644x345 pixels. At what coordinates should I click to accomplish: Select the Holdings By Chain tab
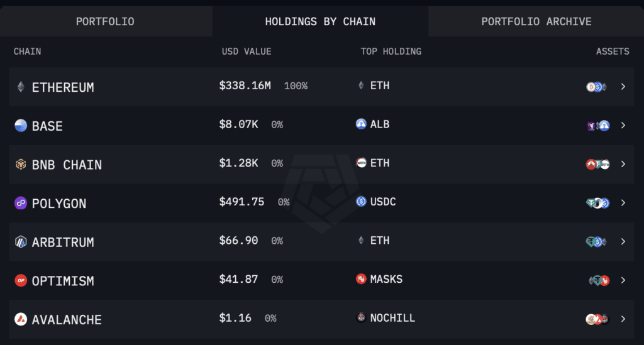click(320, 21)
